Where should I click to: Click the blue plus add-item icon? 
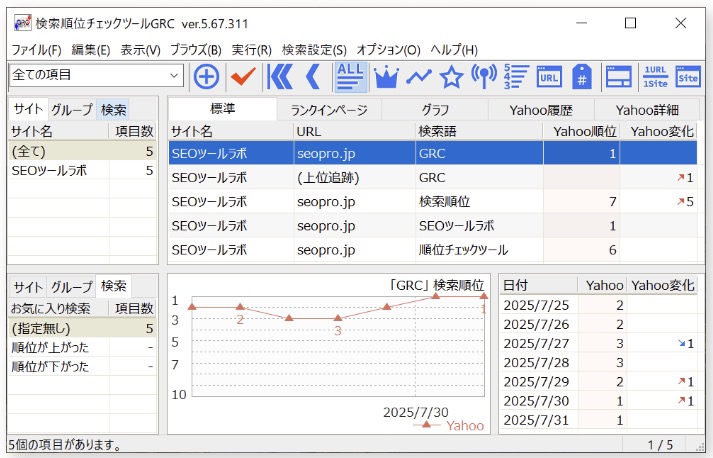(x=206, y=76)
